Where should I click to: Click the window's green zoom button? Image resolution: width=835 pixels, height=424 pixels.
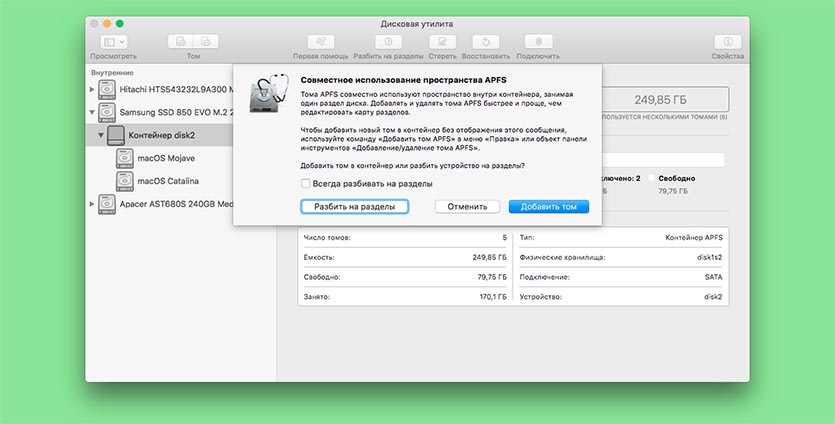[x=120, y=23]
